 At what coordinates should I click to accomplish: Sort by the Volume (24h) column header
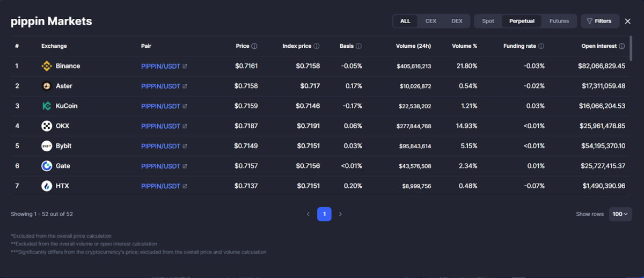[413, 46]
